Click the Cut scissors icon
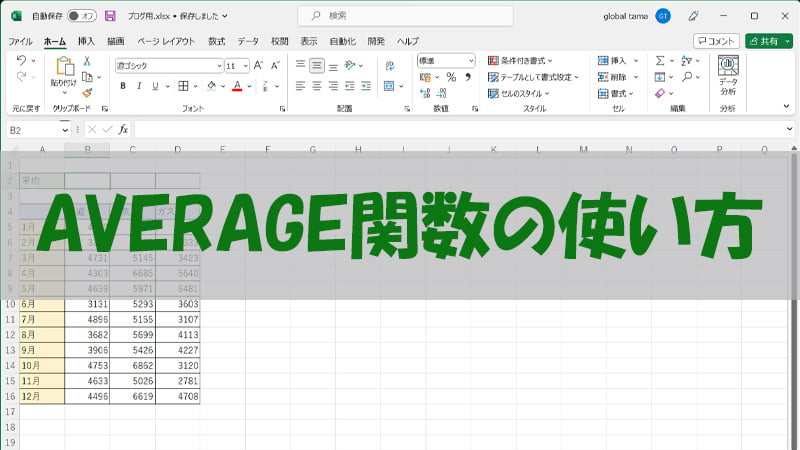The height and width of the screenshot is (450, 800). (88, 61)
